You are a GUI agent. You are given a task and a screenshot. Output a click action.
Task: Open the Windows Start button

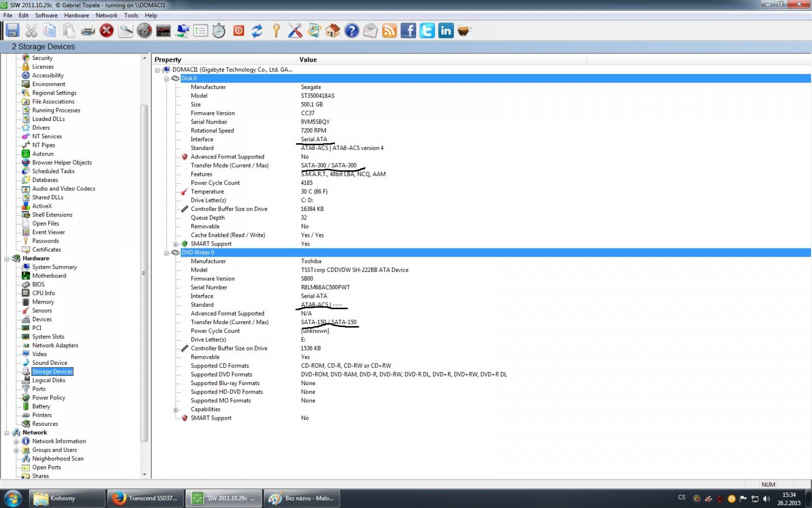coord(13,498)
